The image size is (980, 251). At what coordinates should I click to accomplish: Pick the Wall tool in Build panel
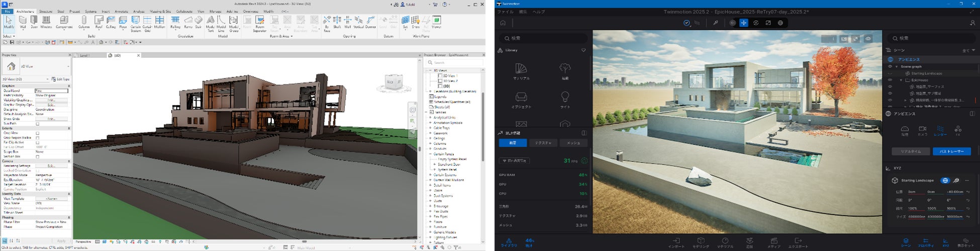(23, 22)
